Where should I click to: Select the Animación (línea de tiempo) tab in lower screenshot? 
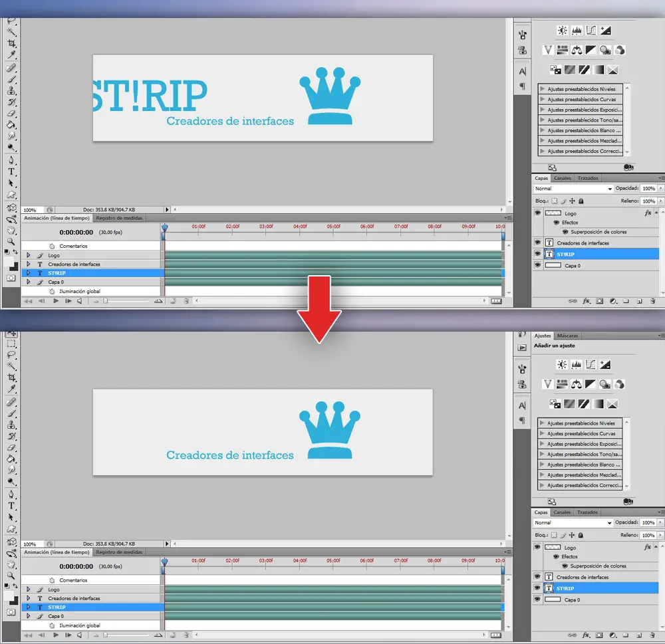click(x=57, y=552)
